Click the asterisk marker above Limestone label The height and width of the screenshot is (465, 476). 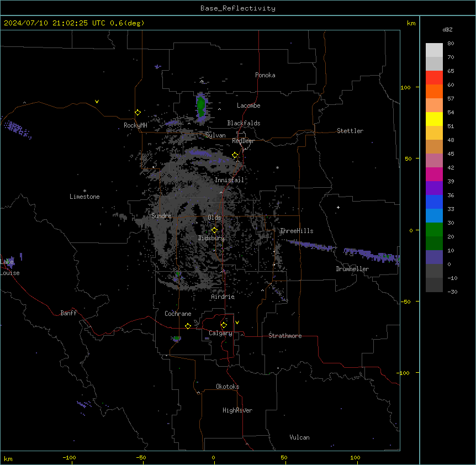(x=84, y=191)
